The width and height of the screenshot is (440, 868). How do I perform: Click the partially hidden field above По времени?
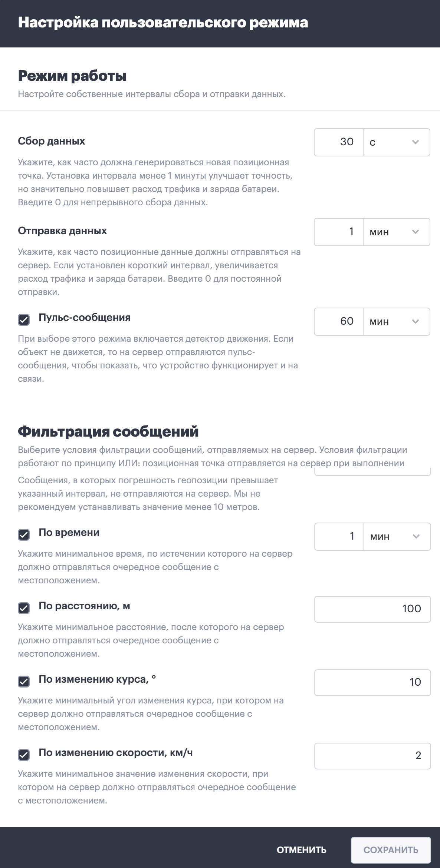[372, 472]
